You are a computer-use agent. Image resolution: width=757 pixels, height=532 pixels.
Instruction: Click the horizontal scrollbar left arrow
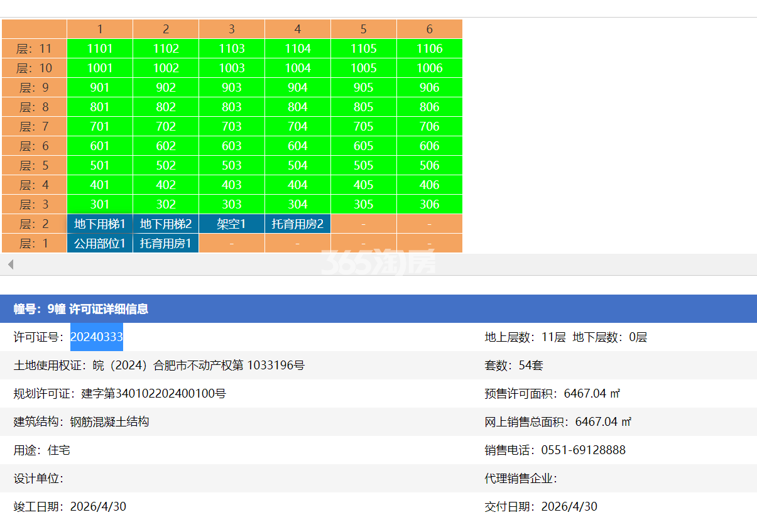click(x=10, y=264)
